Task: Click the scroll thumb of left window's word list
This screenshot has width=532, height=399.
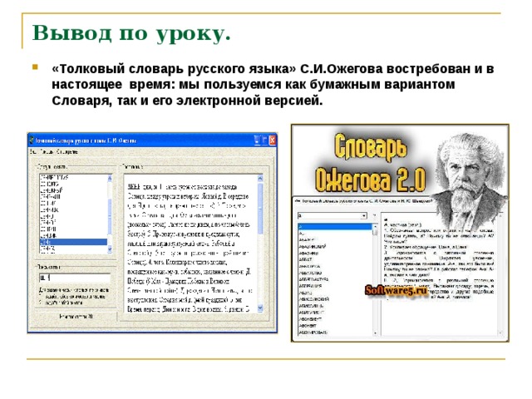Action: click(x=110, y=216)
